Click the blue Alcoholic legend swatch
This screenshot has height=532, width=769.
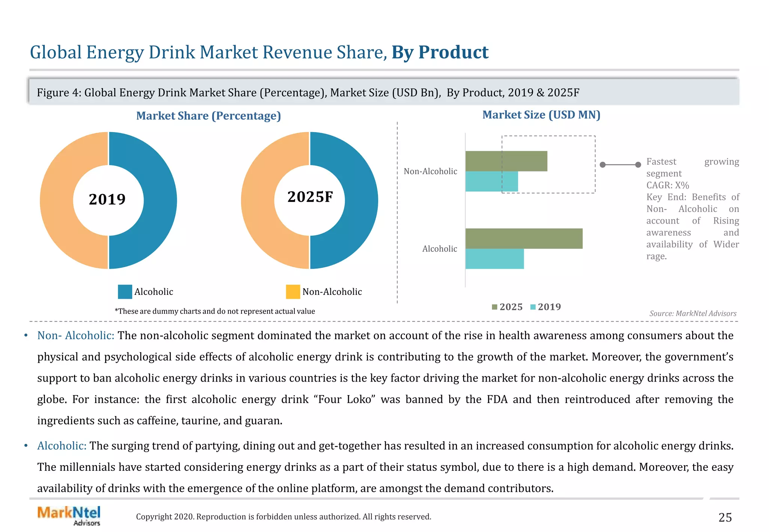[125, 292]
